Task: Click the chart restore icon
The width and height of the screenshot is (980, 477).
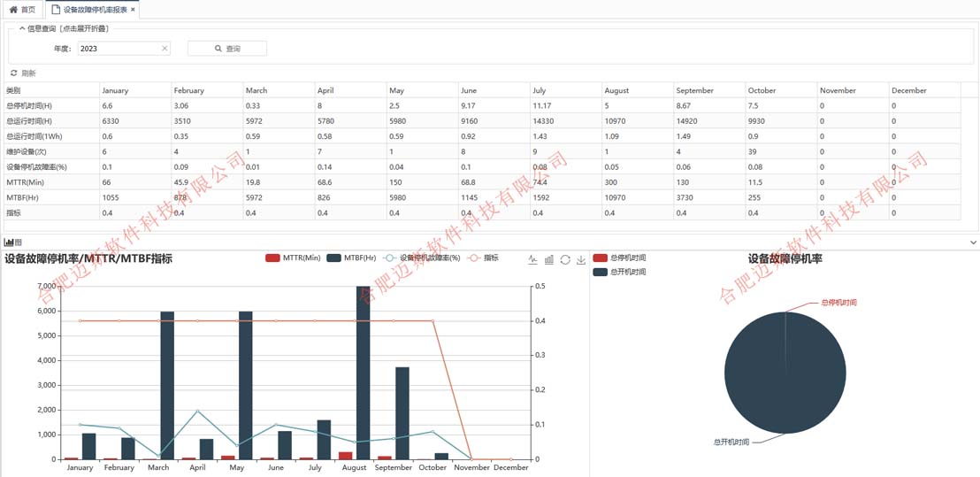Action: pos(565,259)
